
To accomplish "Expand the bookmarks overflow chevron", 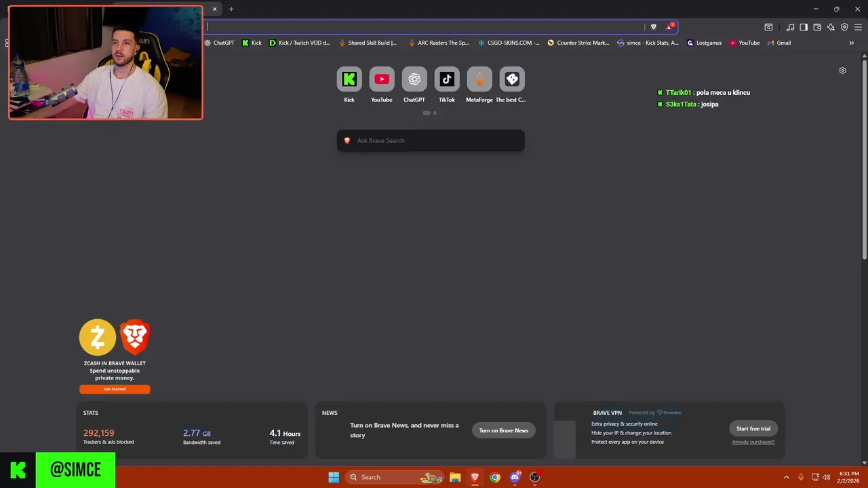I will coord(852,43).
